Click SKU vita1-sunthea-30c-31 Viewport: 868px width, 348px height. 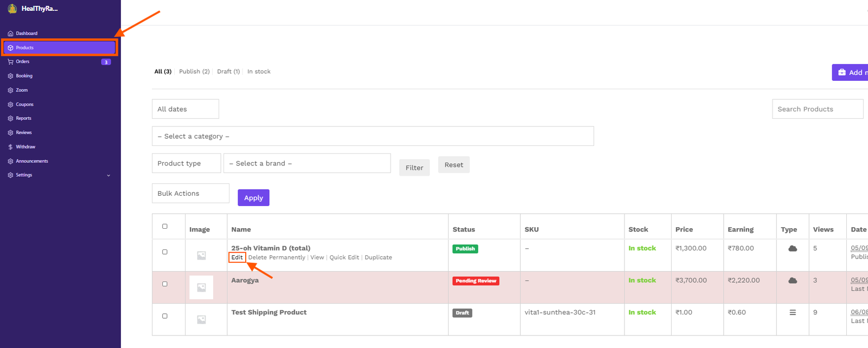[x=560, y=312]
